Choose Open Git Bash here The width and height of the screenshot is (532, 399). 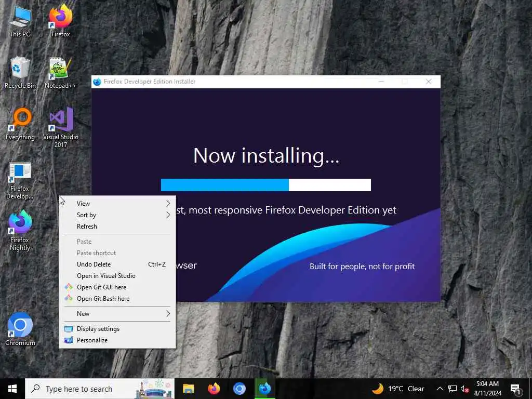pyautogui.click(x=117, y=299)
